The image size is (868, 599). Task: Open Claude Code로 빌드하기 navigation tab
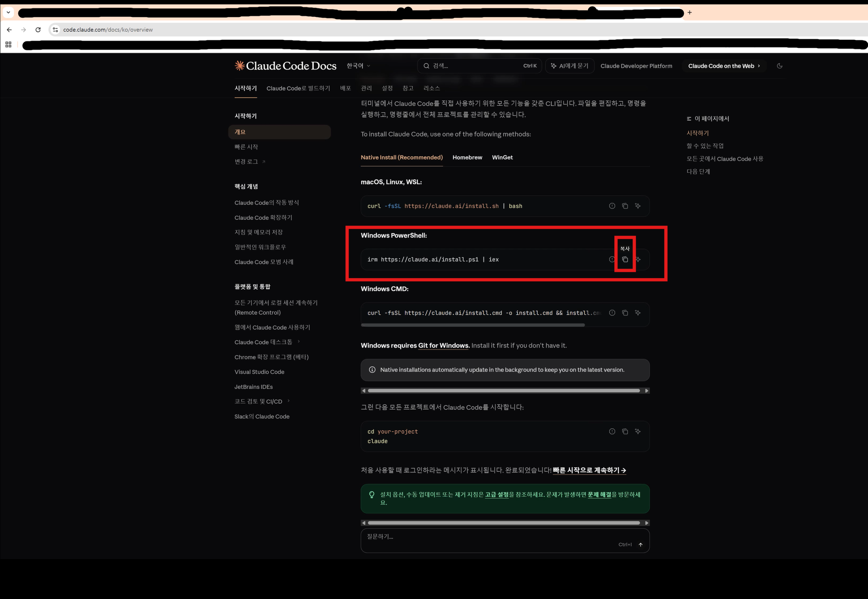click(x=298, y=89)
